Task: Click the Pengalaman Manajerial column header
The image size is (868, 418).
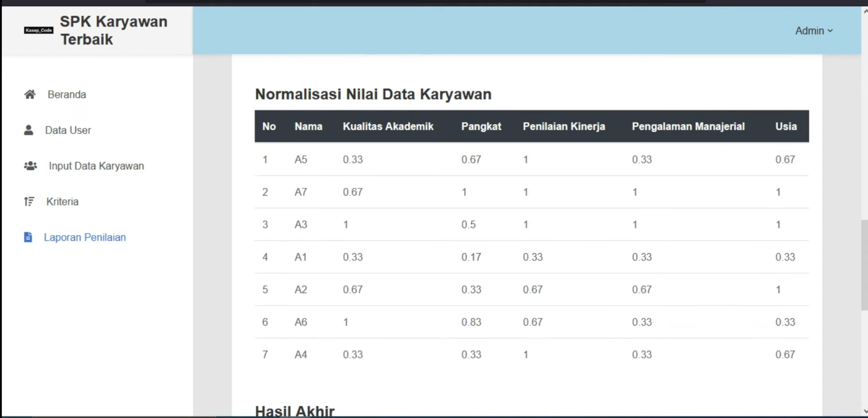Action: click(688, 126)
